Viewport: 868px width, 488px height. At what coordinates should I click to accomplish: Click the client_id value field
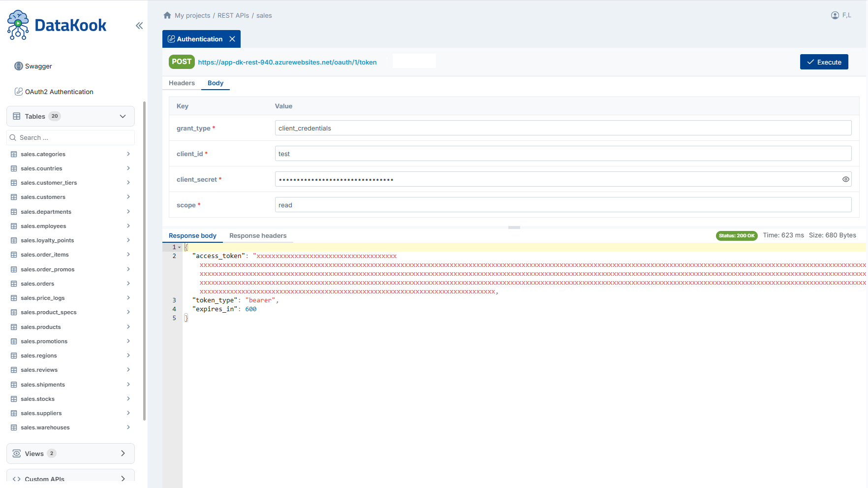coord(563,154)
